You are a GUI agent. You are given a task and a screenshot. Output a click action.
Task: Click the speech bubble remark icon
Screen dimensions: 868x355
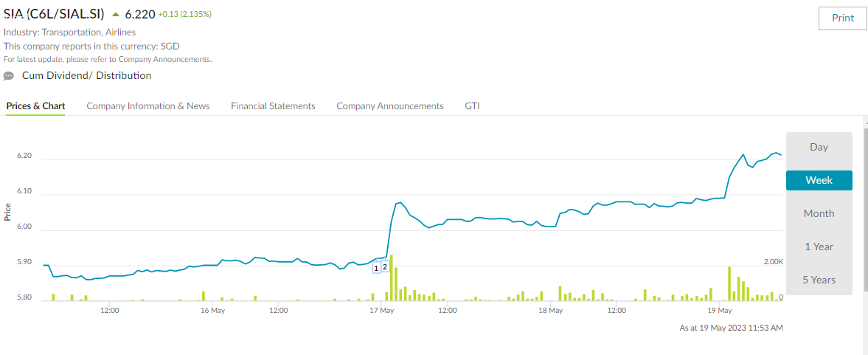point(8,76)
